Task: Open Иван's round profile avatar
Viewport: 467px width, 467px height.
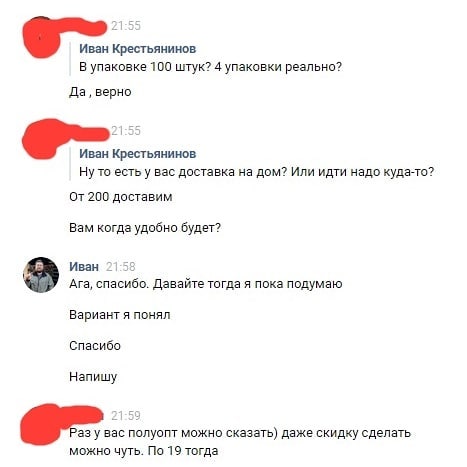Action: point(41,275)
